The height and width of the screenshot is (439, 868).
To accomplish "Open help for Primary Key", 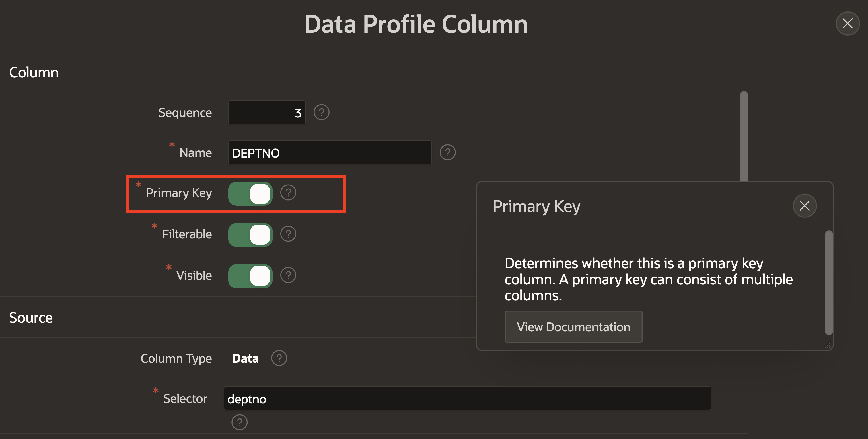I will [288, 193].
